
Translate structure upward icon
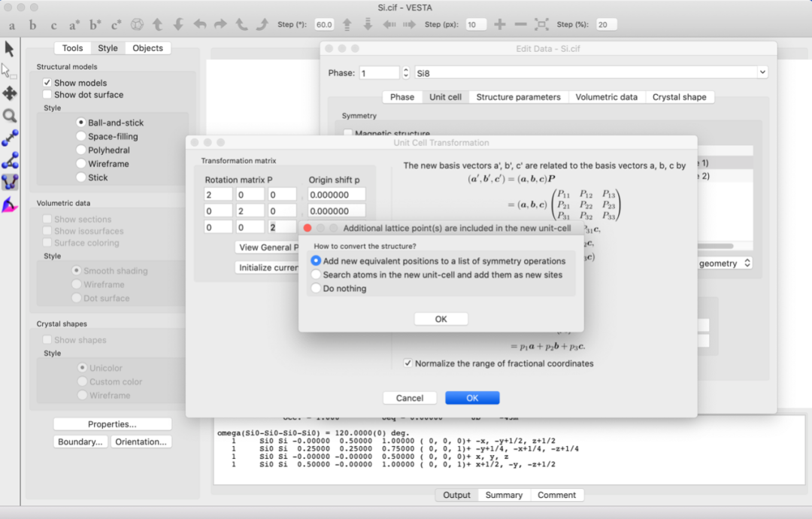[347, 24]
